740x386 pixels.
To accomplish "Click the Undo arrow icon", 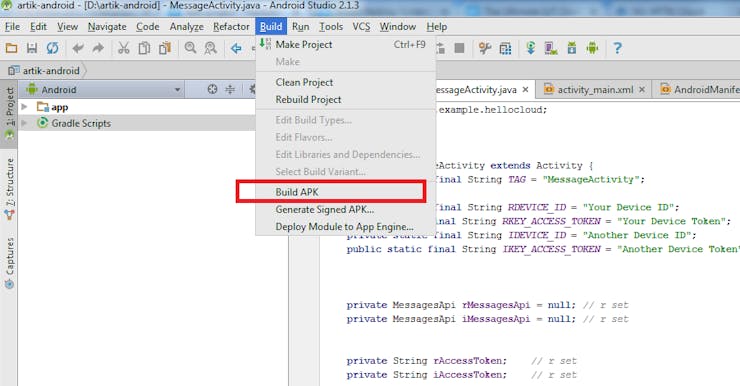I will coord(78,48).
